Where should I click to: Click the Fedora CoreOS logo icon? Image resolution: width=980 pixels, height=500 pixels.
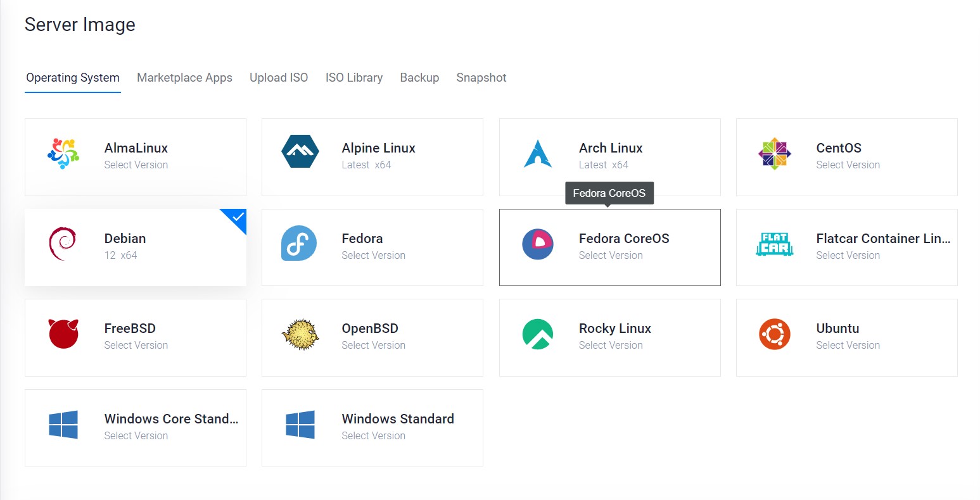538,244
